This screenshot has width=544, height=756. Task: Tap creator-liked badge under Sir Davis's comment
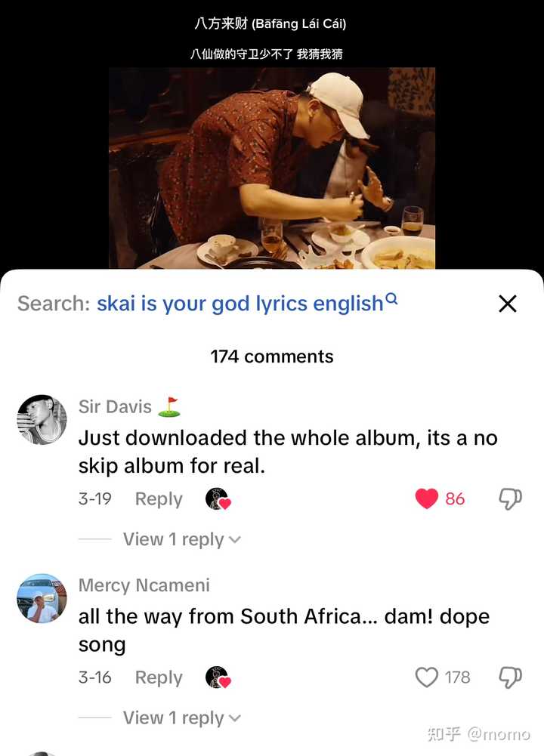pos(218,499)
